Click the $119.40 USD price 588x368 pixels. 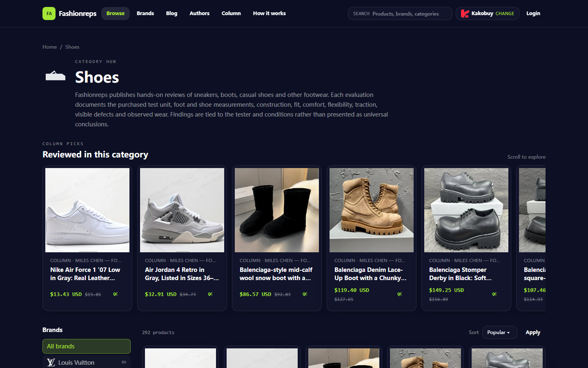coord(352,290)
